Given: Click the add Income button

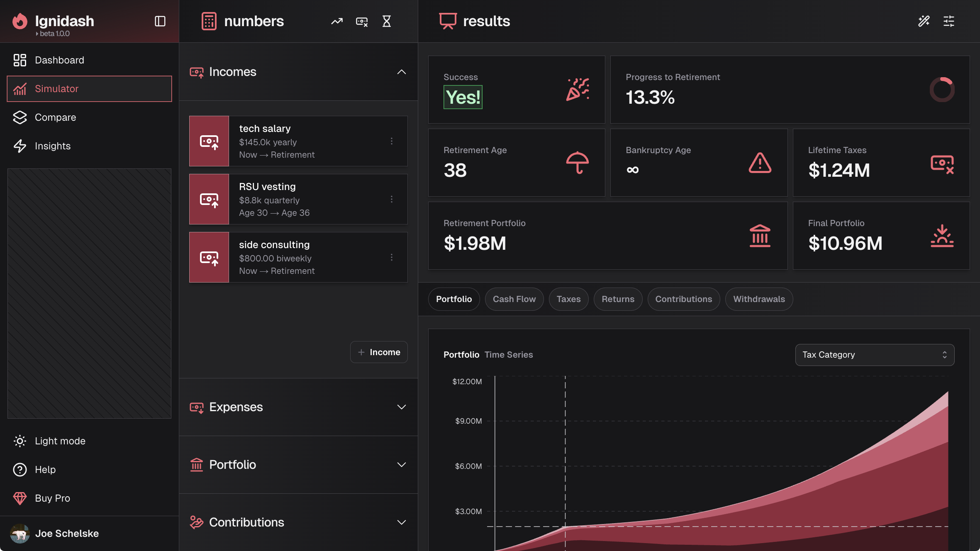Looking at the screenshot, I should 379,352.
